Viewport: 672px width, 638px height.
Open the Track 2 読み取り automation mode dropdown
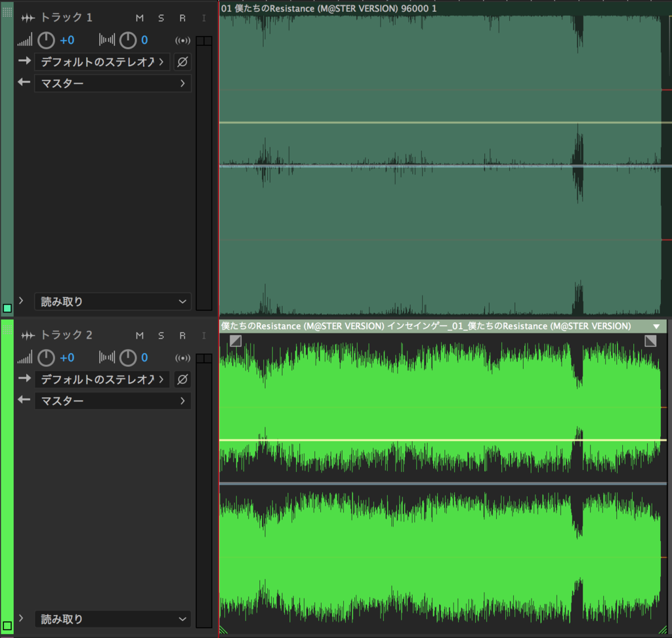[x=113, y=619]
